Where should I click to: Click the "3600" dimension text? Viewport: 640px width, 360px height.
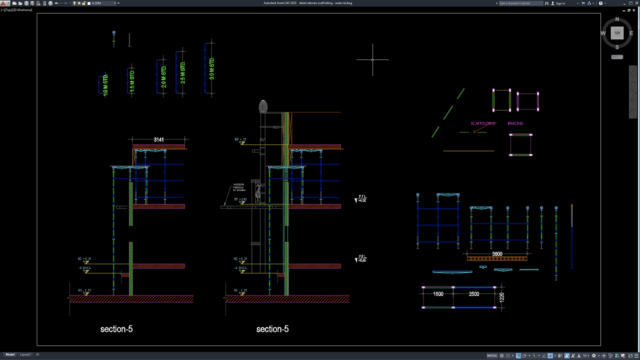click(497, 254)
